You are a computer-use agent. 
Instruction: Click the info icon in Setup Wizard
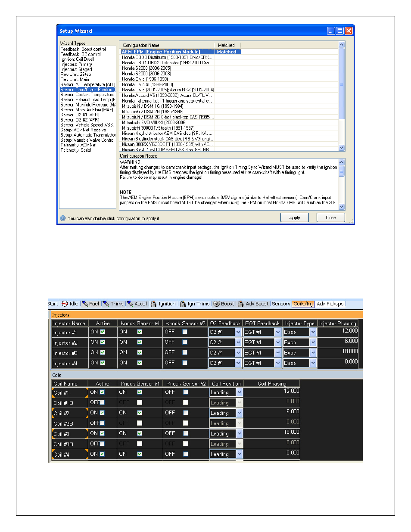pos(63,218)
